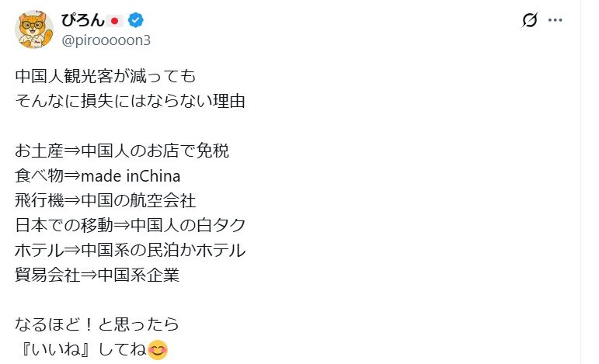Click the Grok slashed-circle icon
Screen dimensions: 599x364
531,21
